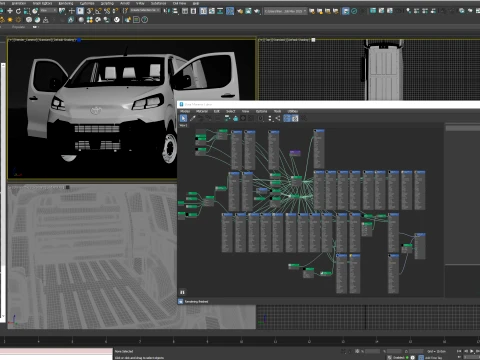Toggle Angle Snap

(x=98, y=11)
